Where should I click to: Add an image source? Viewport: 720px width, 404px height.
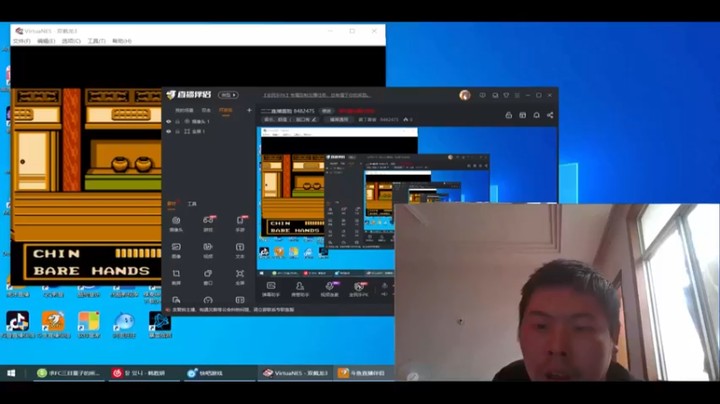176,250
